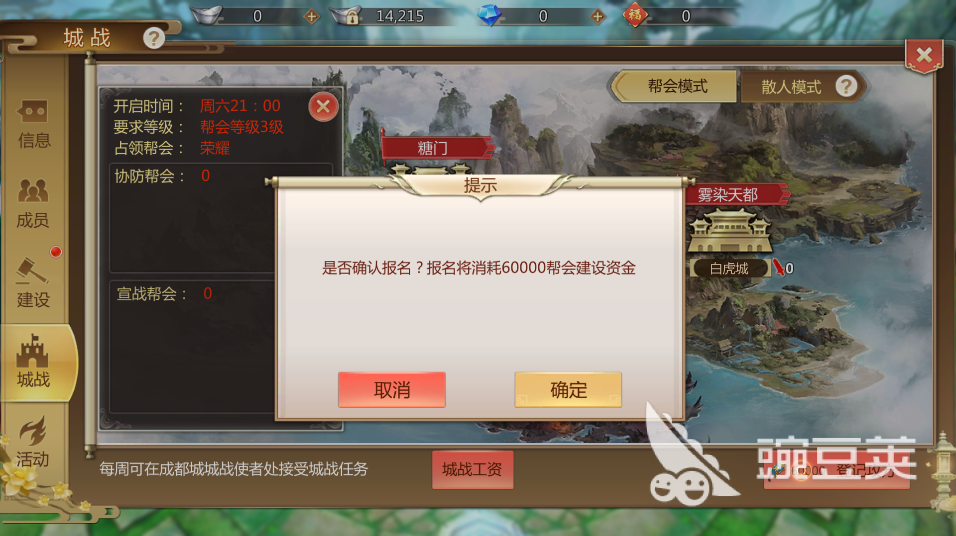This screenshot has width=956, height=536.
Task: Close the city info panel red X
Action: [x=323, y=107]
